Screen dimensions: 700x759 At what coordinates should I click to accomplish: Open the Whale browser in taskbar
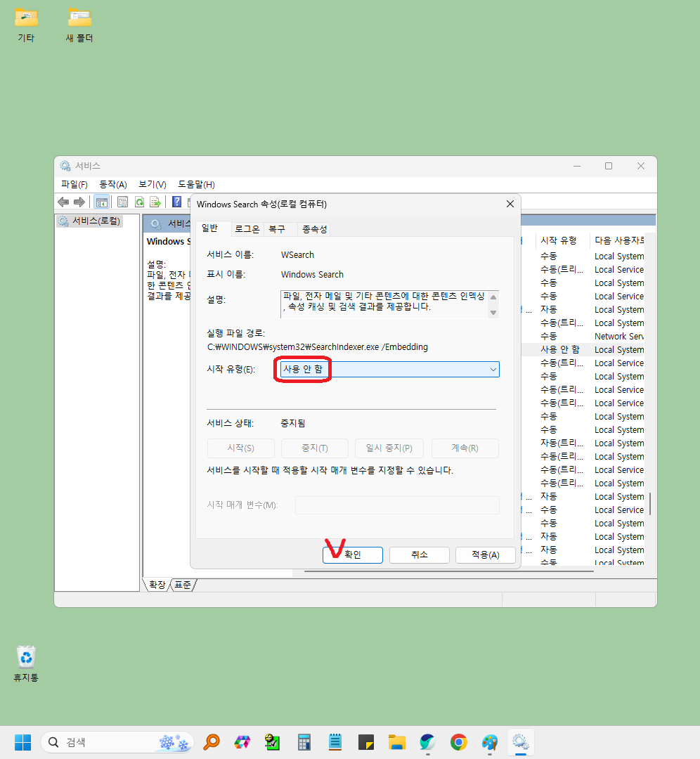(427, 742)
